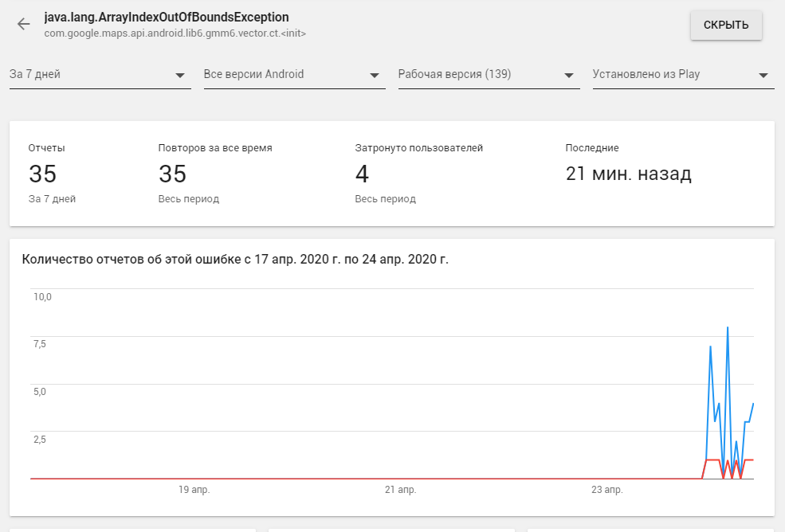Click the red line on the chart
Viewport: 785px width, 532px height.
(713, 460)
